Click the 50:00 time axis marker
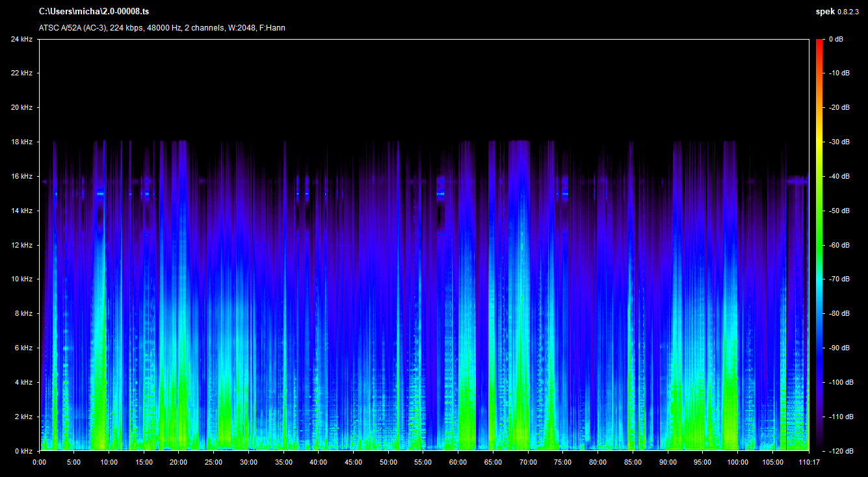Image resolution: width=868 pixels, height=477 pixels. click(388, 462)
